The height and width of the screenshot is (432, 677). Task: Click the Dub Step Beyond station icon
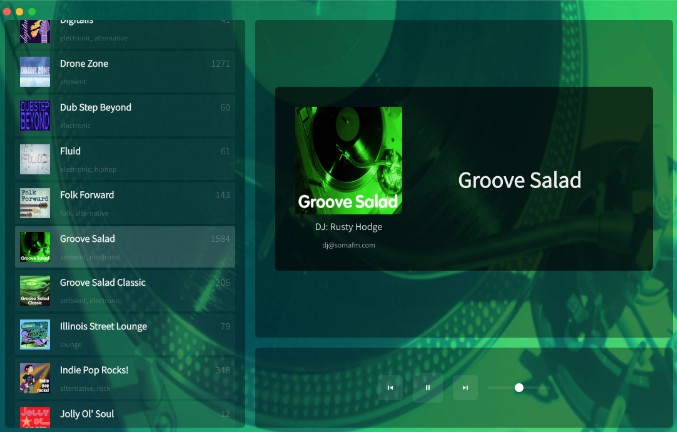click(x=35, y=115)
